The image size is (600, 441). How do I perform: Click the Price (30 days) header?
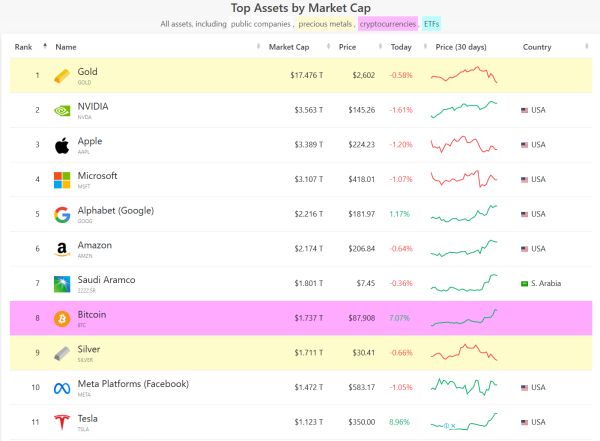pos(461,47)
